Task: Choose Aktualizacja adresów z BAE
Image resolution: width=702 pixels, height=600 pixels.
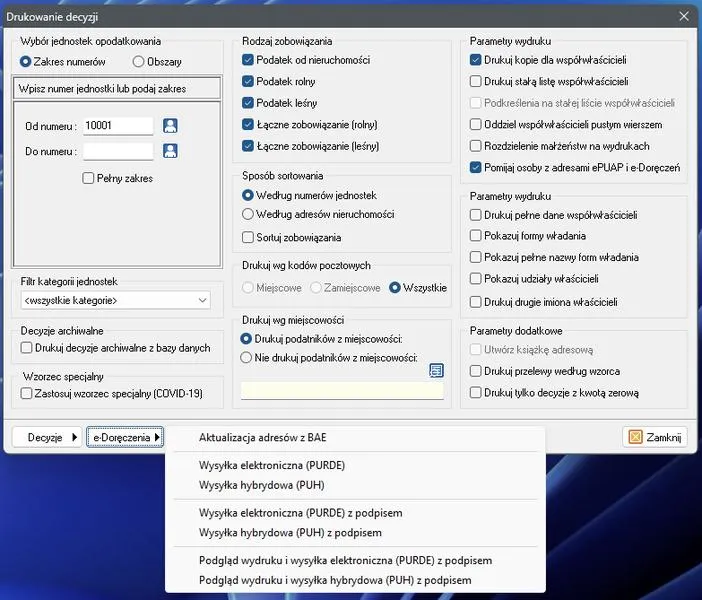Action: point(262,437)
